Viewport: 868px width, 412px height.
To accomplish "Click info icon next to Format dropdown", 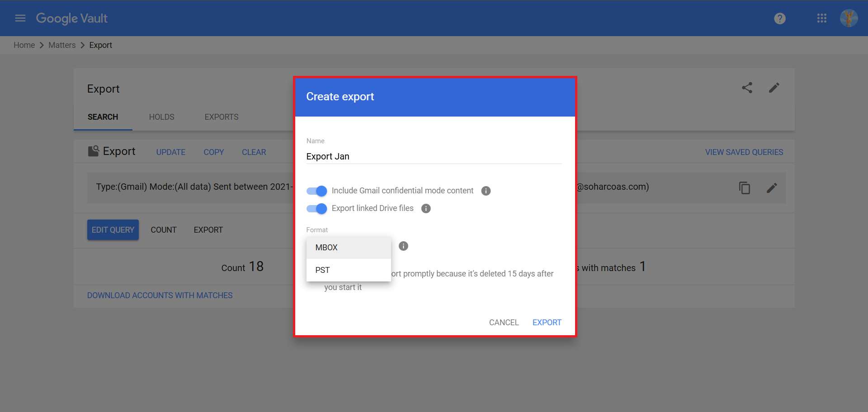I will click(404, 246).
